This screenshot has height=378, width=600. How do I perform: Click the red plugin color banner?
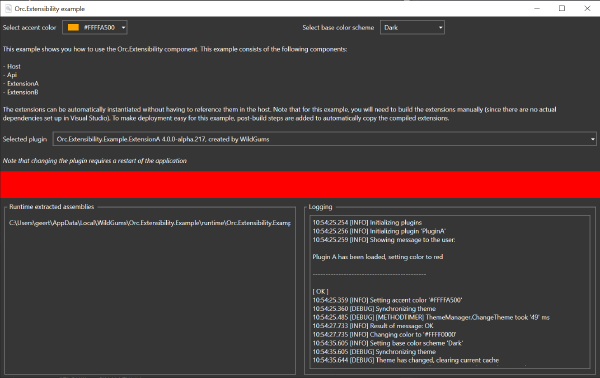click(x=300, y=184)
